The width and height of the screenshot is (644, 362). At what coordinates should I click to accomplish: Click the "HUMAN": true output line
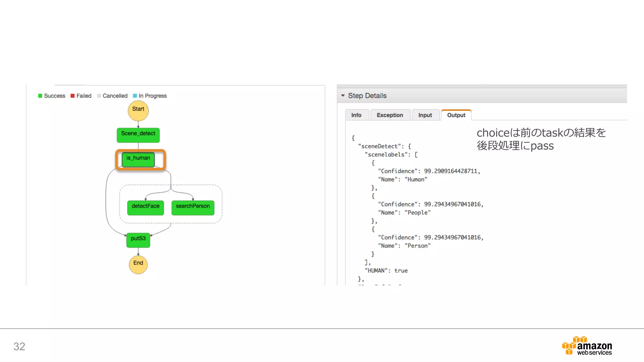(386, 271)
